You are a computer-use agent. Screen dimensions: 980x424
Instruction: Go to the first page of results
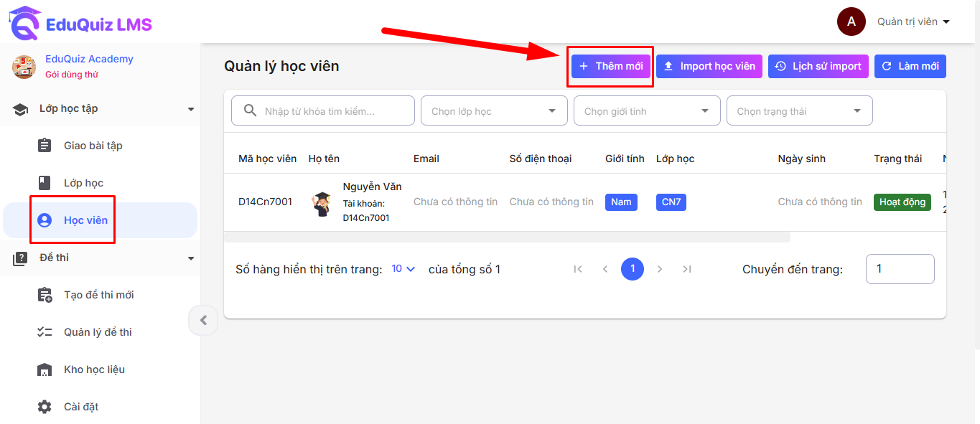point(578,269)
